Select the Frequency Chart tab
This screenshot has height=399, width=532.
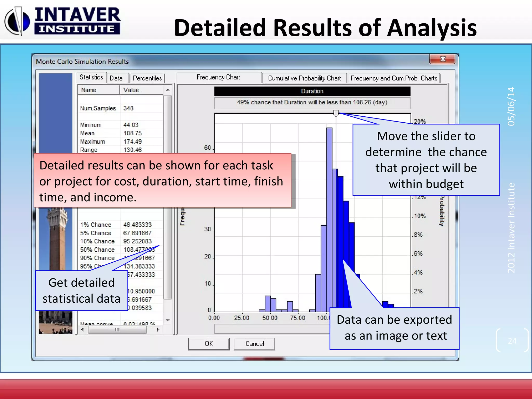pyautogui.click(x=218, y=77)
